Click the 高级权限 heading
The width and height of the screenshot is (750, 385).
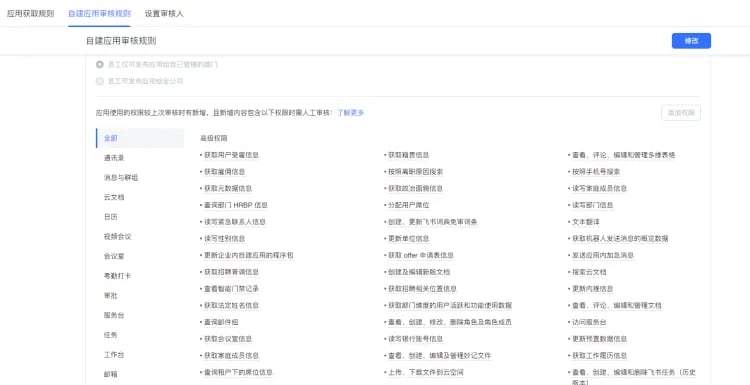pos(213,138)
